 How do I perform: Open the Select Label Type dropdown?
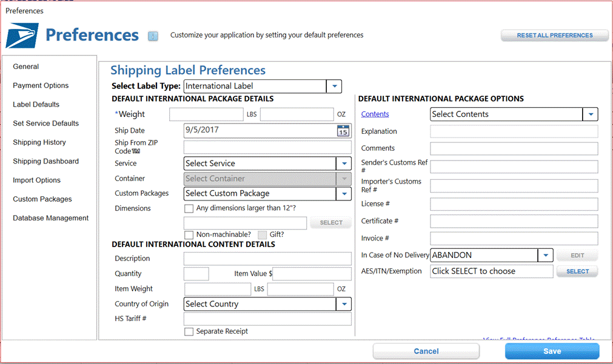point(334,87)
